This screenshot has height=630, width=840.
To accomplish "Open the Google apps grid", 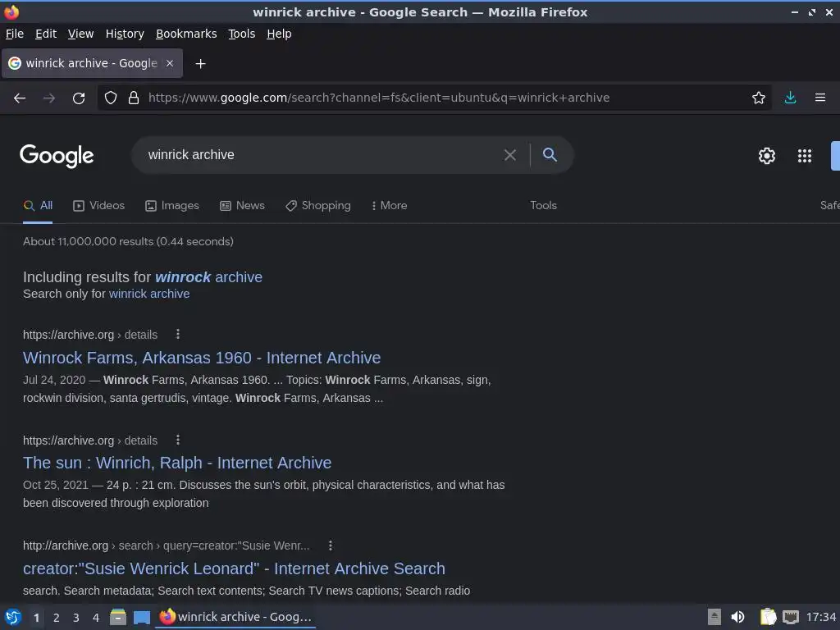I will tap(805, 156).
